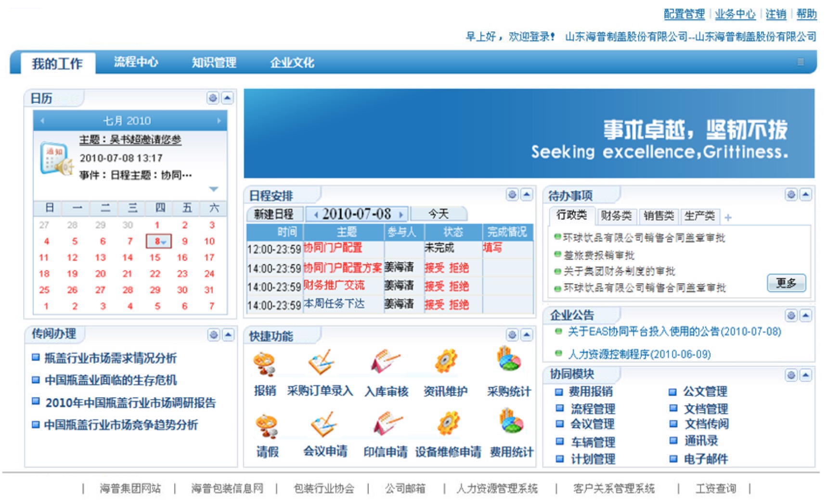Select the 财务类 tab in 待办事项

(616, 216)
